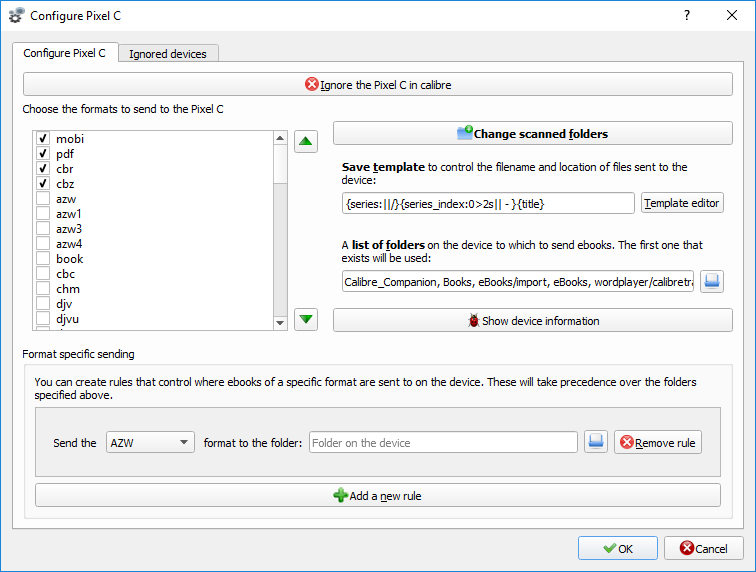Enable the book format checkbox
Image resolution: width=756 pixels, height=572 pixels.
coord(43,259)
